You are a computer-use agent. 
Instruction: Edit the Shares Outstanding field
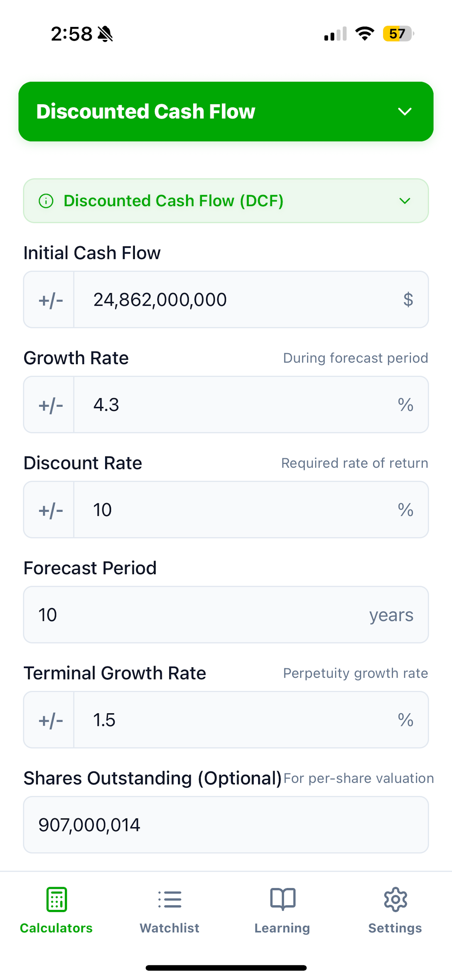[x=226, y=825]
